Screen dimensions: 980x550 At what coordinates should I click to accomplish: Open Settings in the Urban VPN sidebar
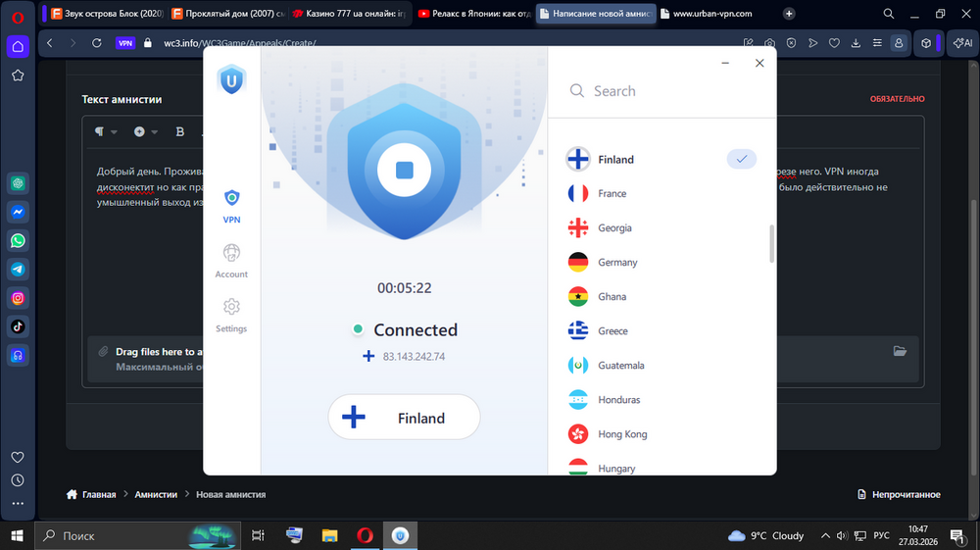pos(231,316)
